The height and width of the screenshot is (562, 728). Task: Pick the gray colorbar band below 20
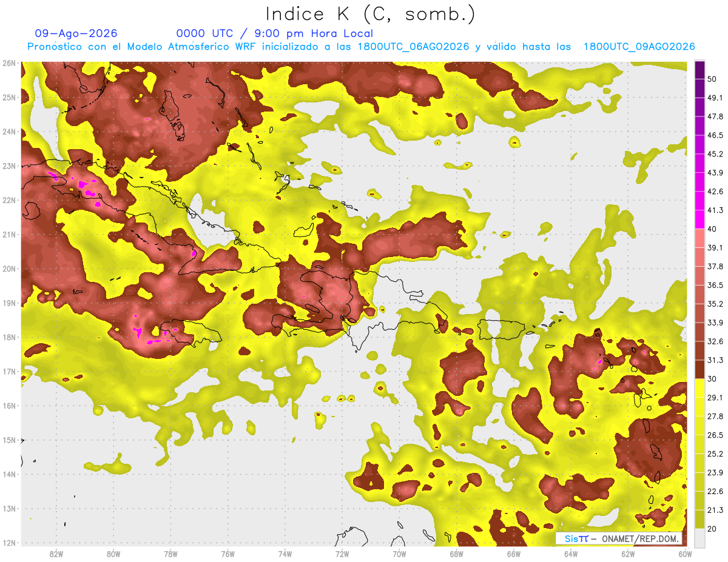tap(699, 538)
